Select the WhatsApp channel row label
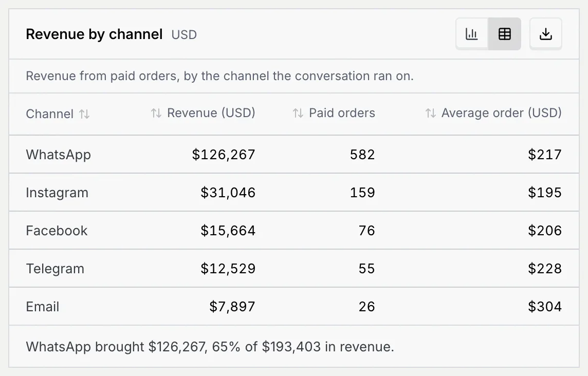The image size is (588, 376). [59, 155]
